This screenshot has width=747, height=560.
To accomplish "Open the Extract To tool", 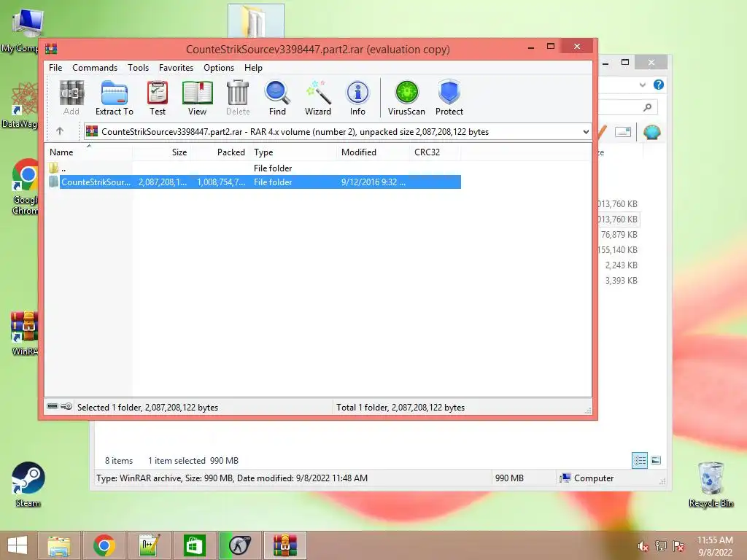I will (x=115, y=98).
